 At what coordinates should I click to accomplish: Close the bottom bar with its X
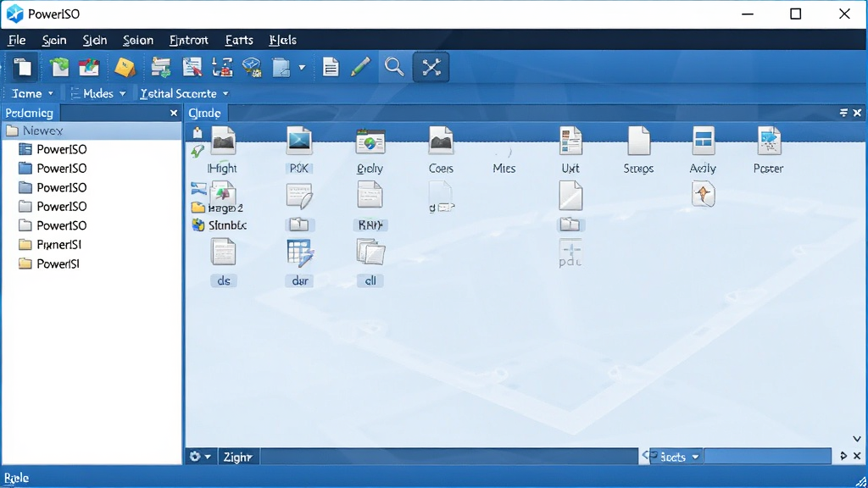point(857,456)
